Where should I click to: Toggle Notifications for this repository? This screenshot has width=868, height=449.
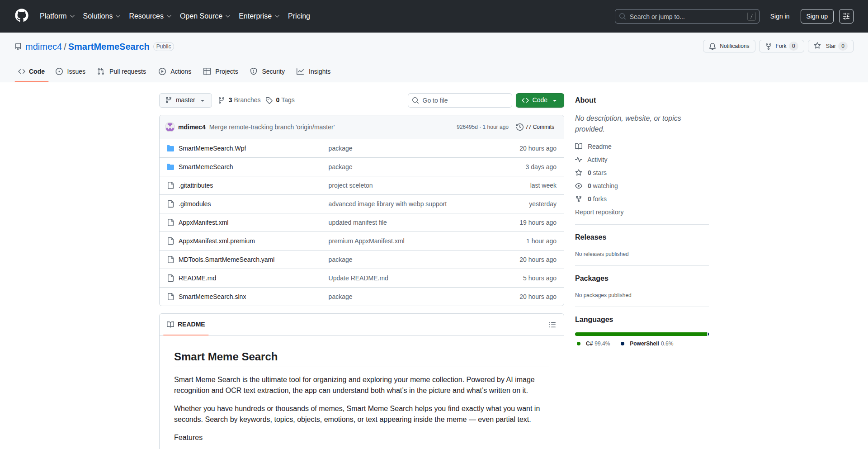pyautogui.click(x=729, y=46)
